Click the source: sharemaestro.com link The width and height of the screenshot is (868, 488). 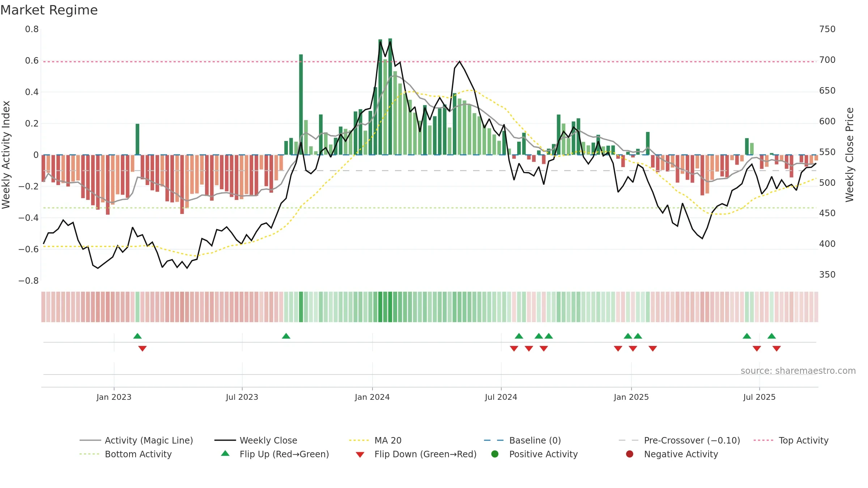coord(798,371)
